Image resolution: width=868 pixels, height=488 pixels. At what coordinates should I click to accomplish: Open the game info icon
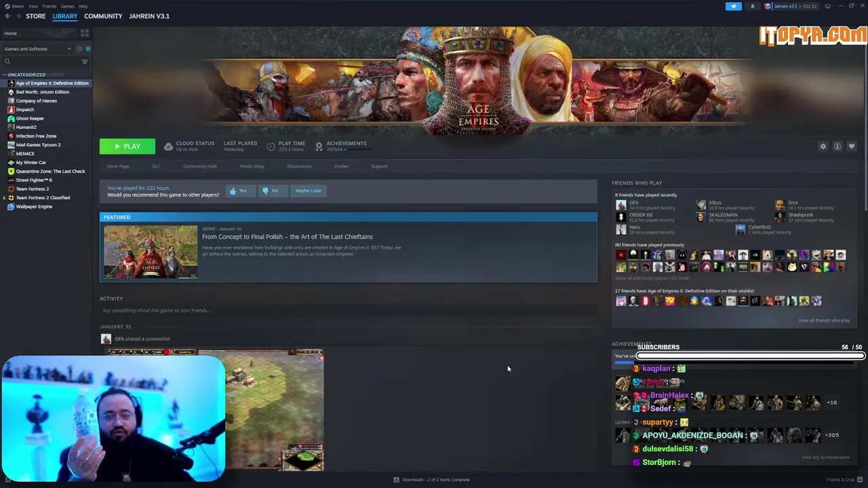coord(837,146)
